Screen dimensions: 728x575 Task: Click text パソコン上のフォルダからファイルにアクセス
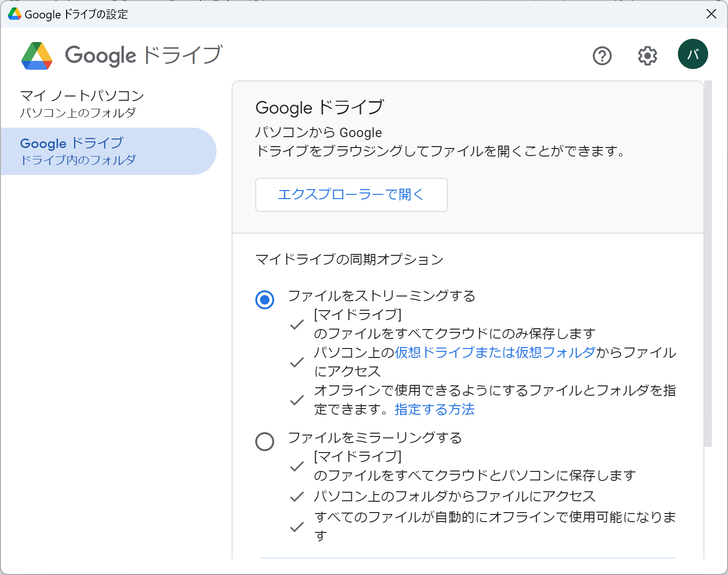(x=455, y=496)
